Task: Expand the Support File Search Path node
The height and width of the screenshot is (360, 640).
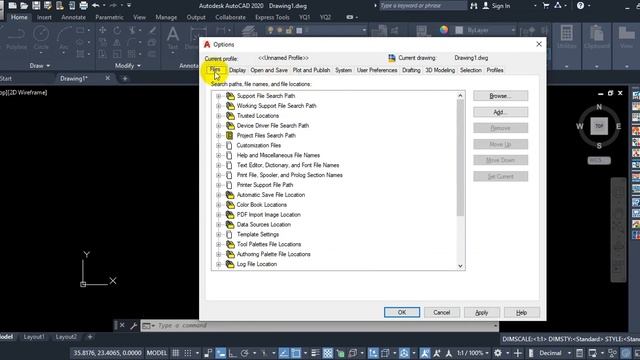Action: click(x=218, y=96)
